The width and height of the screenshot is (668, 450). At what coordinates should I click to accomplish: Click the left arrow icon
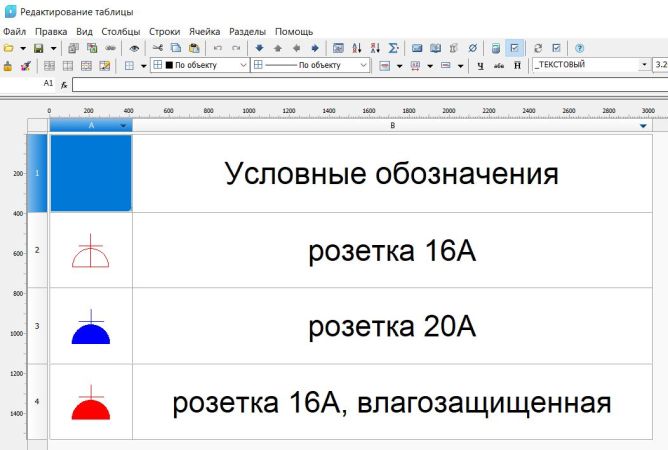click(x=297, y=48)
